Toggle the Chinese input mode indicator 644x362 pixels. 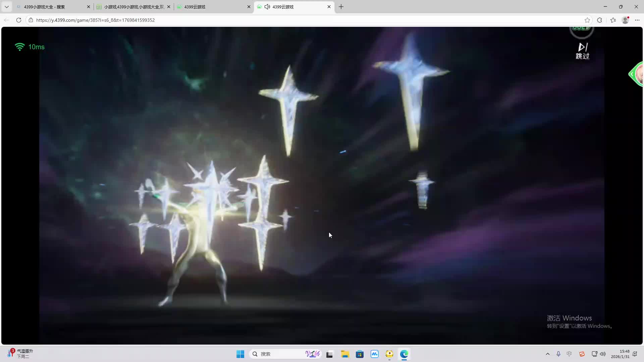click(x=569, y=354)
